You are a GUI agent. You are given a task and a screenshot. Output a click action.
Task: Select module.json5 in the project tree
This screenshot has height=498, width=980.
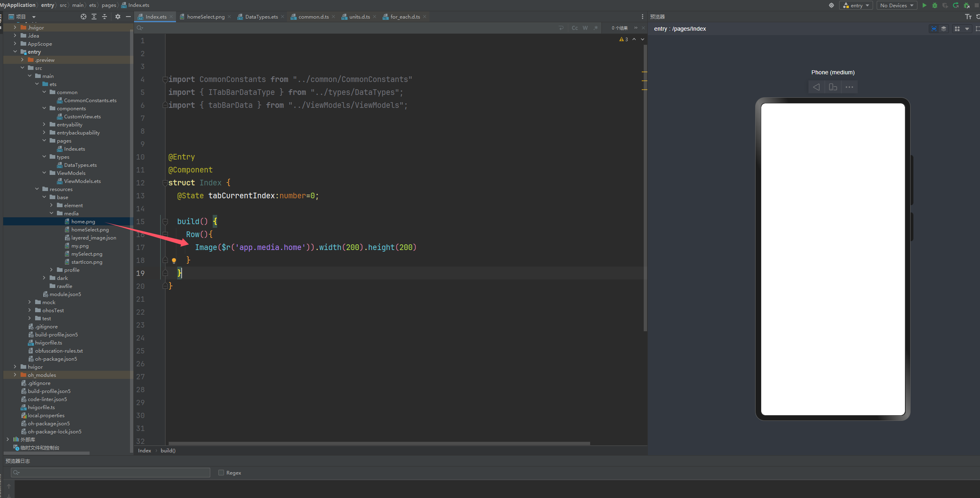coord(65,294)
